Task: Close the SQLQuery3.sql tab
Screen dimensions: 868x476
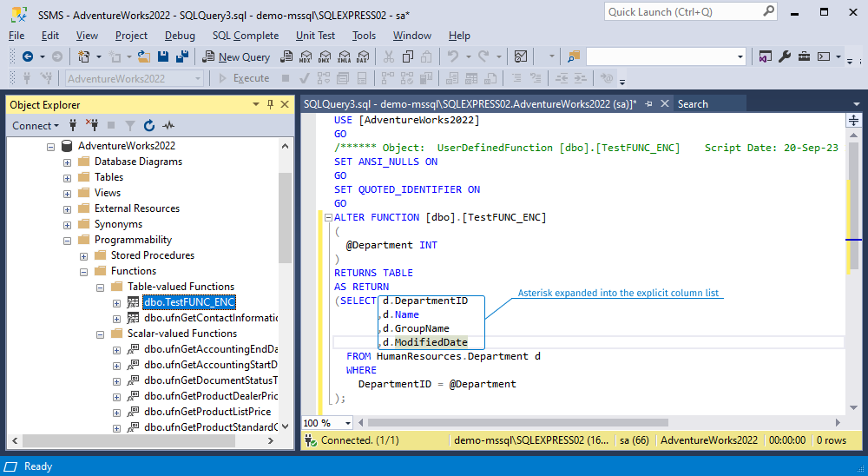Action: [665, 103]
